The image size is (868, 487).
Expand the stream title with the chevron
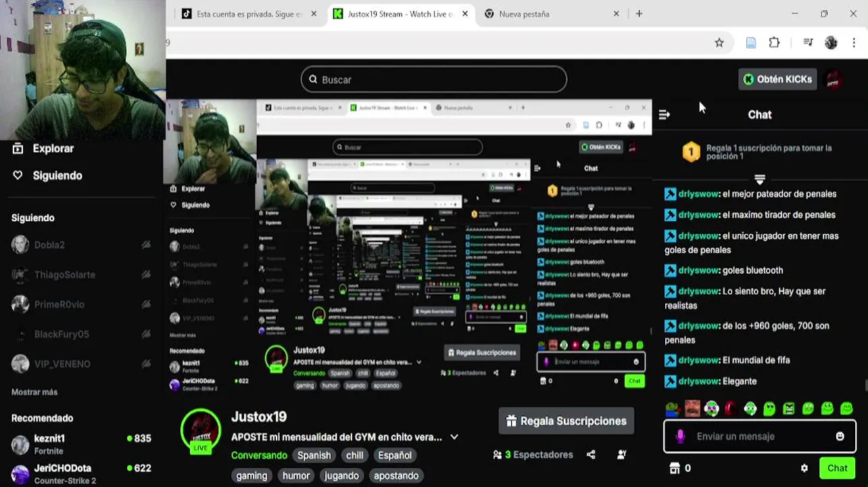pyautogui.click(x=454, y=437)
